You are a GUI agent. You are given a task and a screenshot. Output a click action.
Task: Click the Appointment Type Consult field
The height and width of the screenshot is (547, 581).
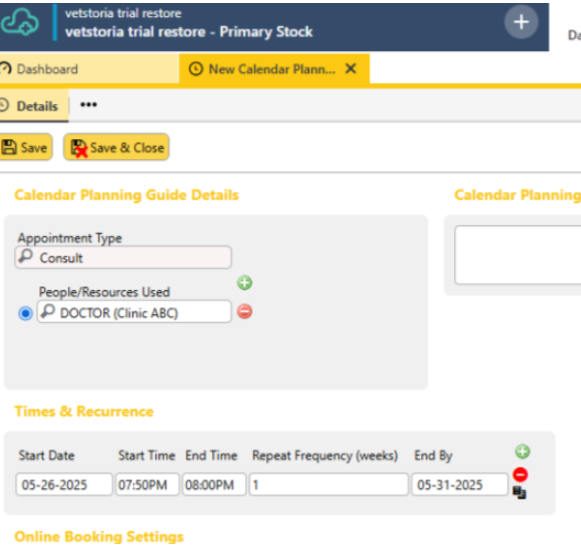pos(123,258)
